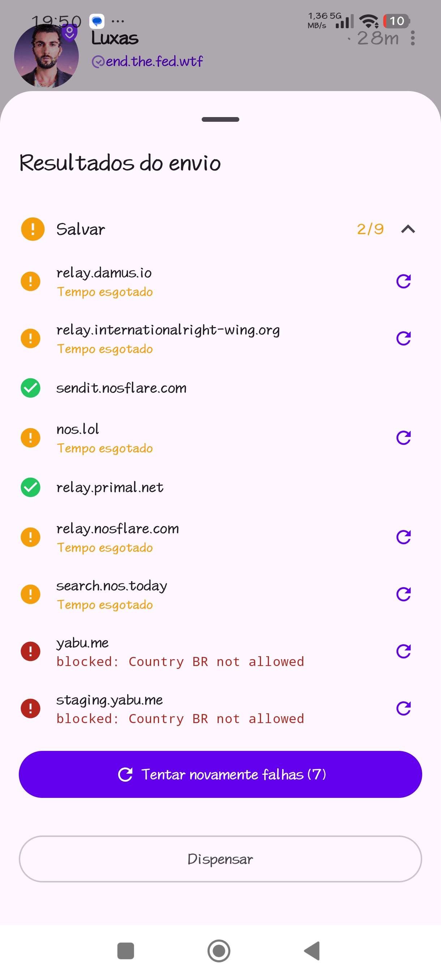Open Android recent apps square button

click(x=125, y=951)
